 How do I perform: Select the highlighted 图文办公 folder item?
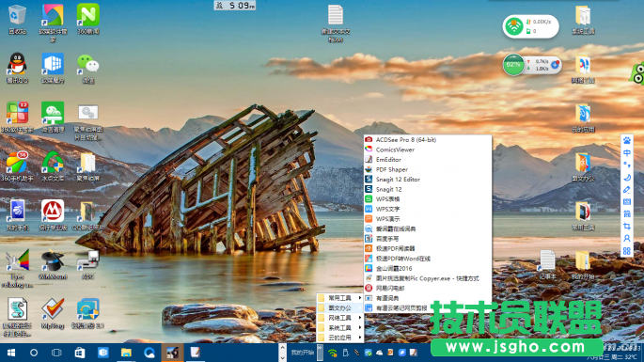point(339,307)
